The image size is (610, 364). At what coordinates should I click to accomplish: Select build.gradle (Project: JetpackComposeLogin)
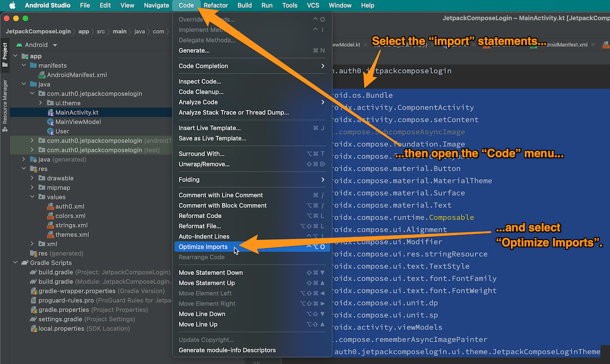100,272
